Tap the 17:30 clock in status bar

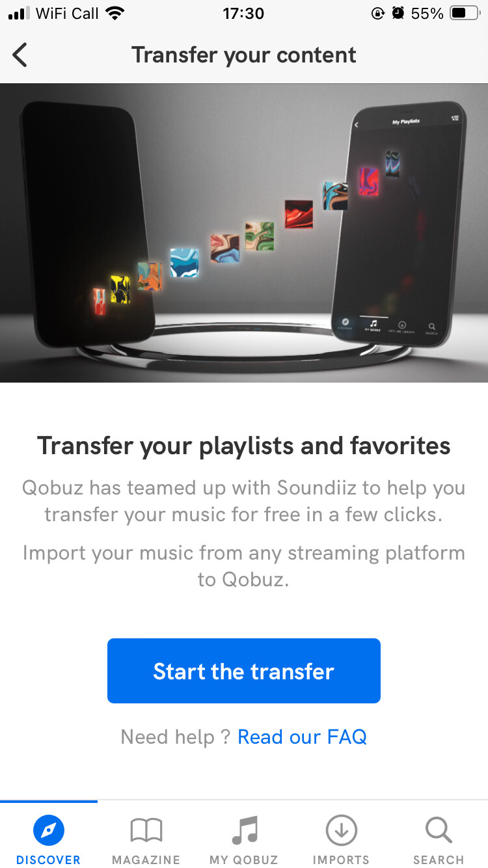click(243, 13)
